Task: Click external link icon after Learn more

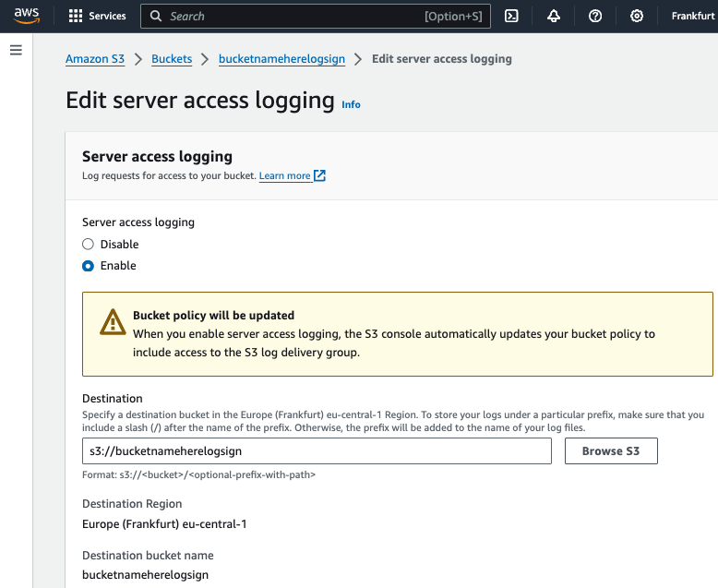Action: tap(319, 175)
